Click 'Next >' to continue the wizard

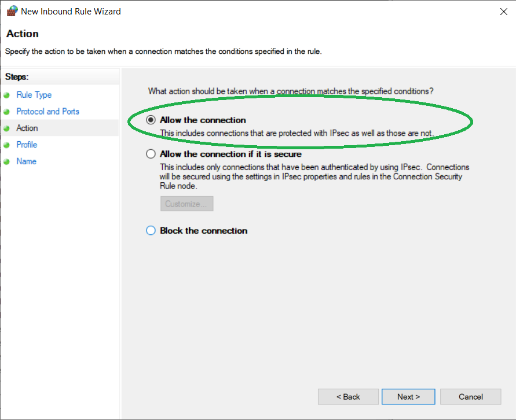point(408,397)
